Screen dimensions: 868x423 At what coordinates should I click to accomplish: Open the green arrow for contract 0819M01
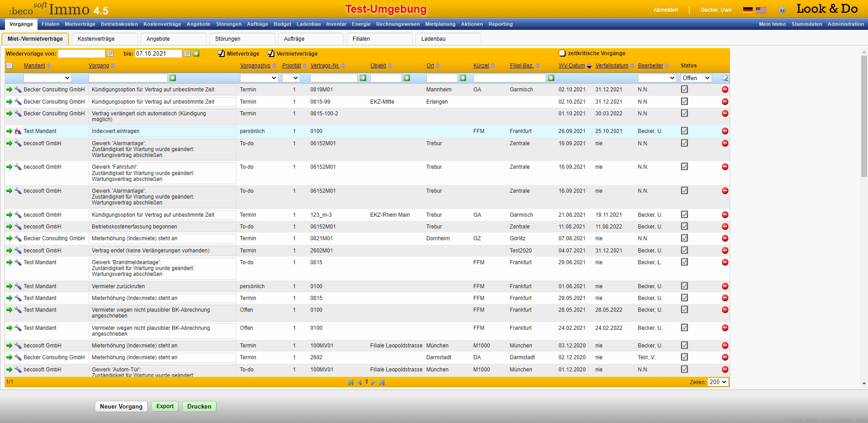(x=9, y=90)
